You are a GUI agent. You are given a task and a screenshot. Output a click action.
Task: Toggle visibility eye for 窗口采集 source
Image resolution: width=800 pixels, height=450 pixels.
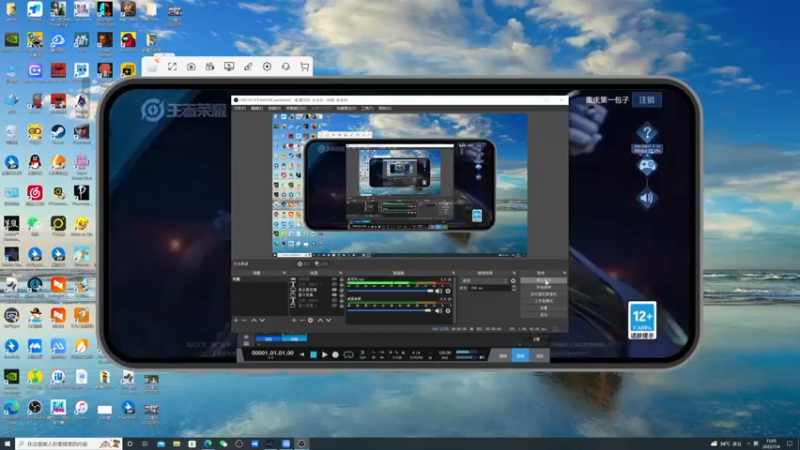click(335, 295)
